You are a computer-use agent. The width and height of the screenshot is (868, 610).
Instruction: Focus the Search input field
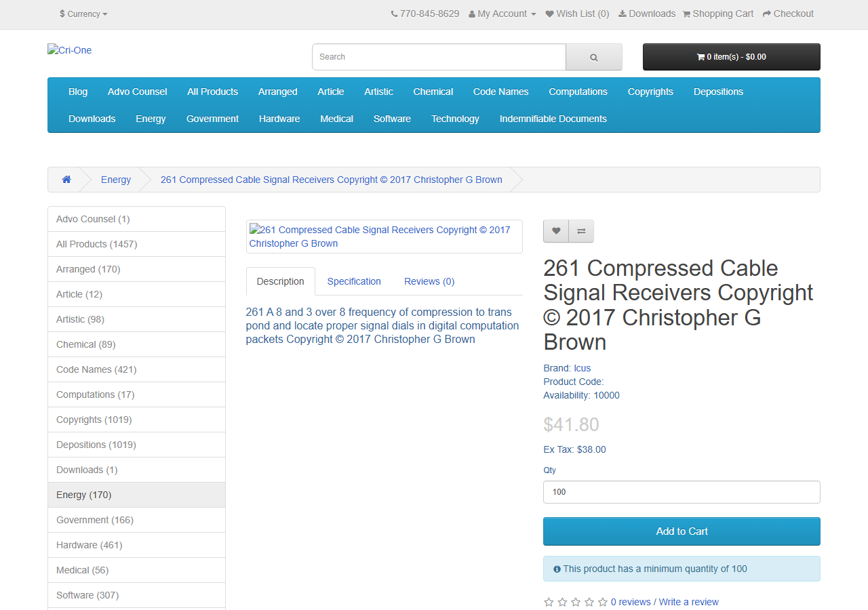click(x=439, y=57)
